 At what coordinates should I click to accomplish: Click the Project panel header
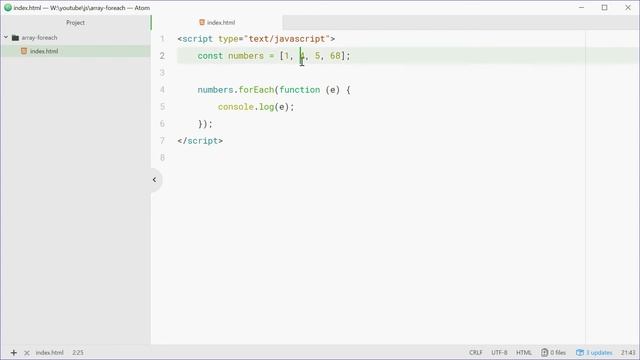[x=76, y=23]
